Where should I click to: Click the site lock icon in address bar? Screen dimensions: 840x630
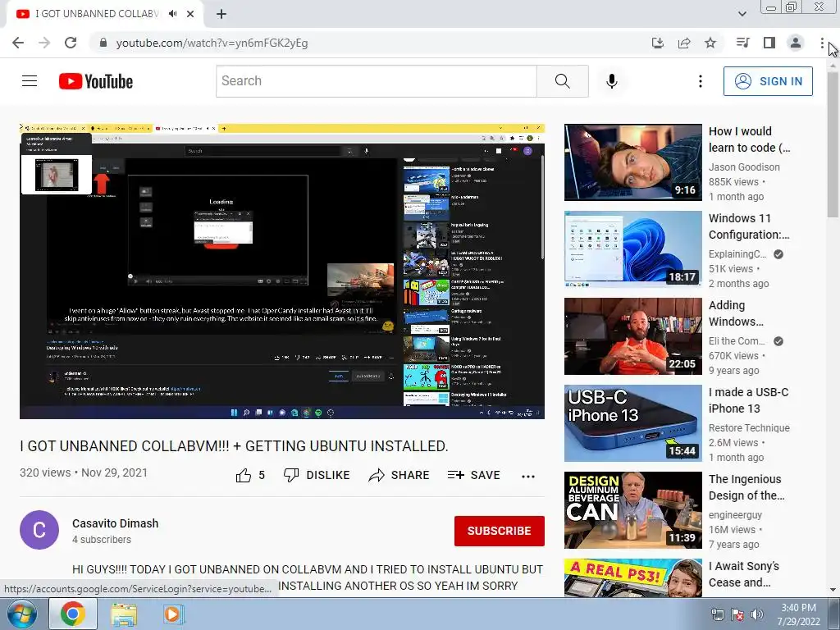coord(103,43)
